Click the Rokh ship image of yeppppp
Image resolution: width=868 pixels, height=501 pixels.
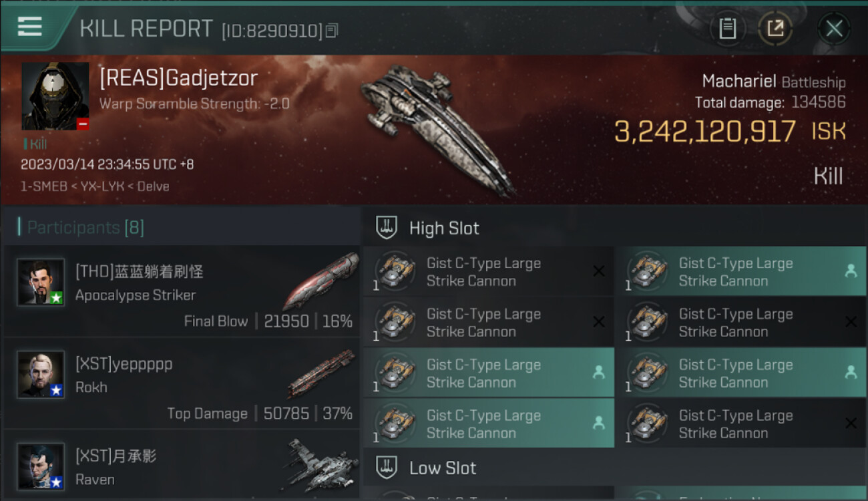[321, 374]
